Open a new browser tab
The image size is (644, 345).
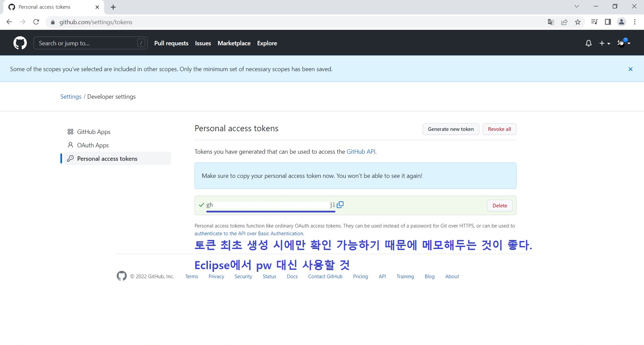(113, 7)
